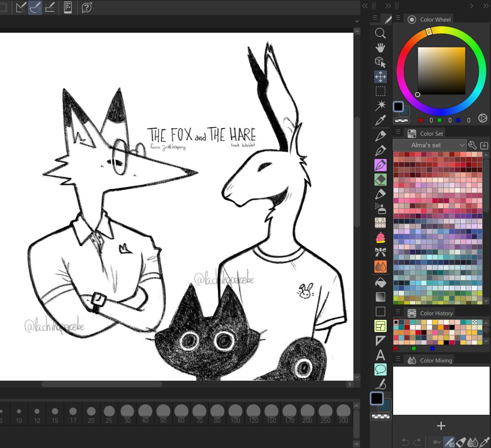Select the Ruler triangle tool
The image size is (491, 448).
click(380, 340)
